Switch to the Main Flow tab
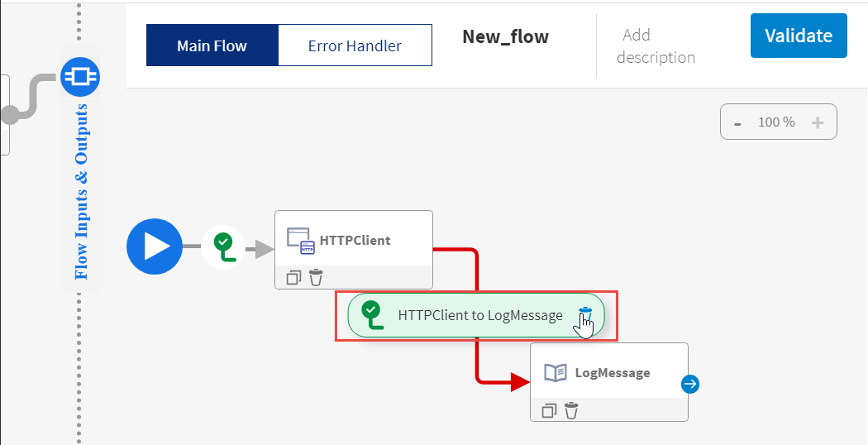Image resolution: width=868 pixels, height=445 pixels. click(212, 45)
